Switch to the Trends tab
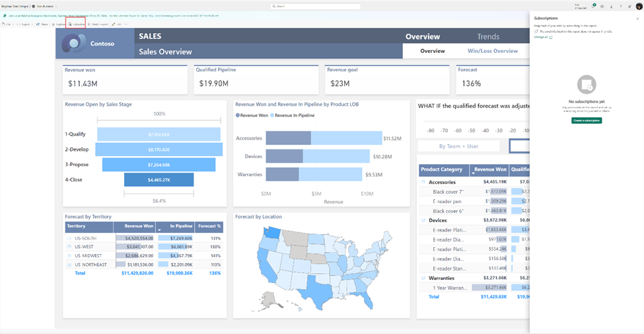Image resolution: width=644 pixels, height=334 pixels. tap(488, 36)
